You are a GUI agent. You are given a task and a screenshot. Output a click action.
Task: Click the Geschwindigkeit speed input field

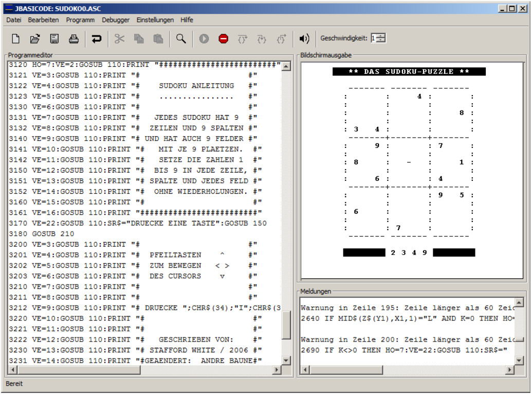[374, 38]
